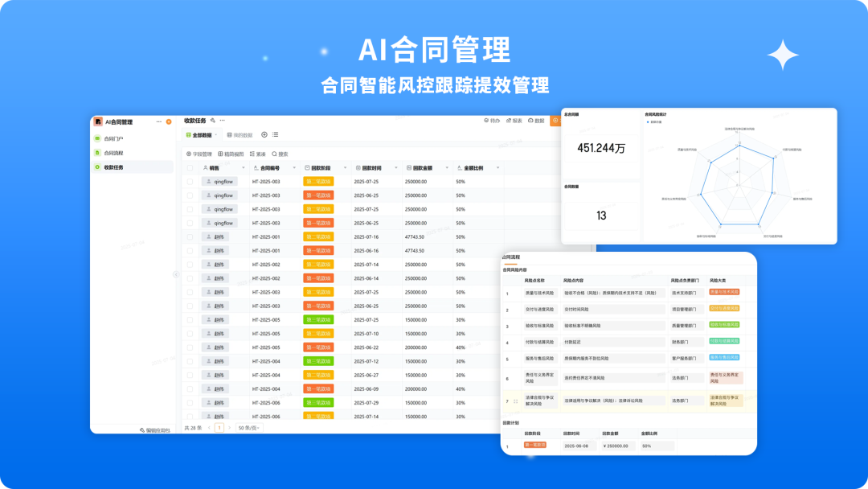868x489 pixels.
Task: Click the red 质量与技术风险 category tag
Action: [x=724, y=292]
